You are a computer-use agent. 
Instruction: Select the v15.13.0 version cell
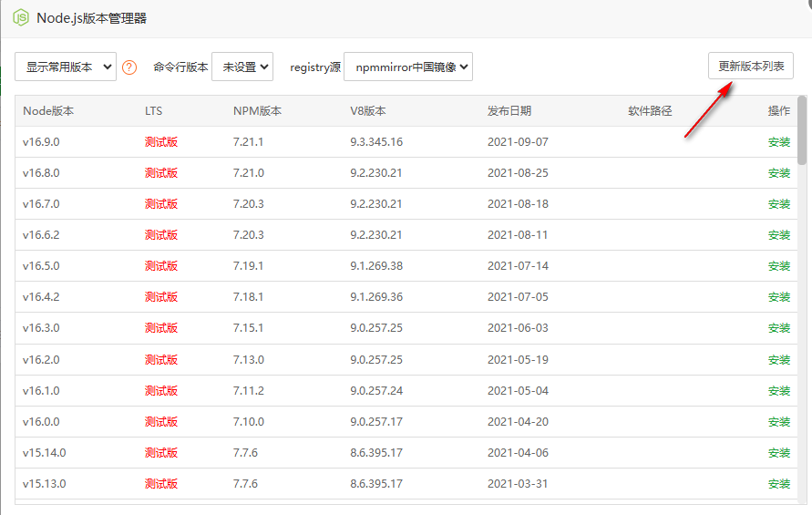coord(44,484)
